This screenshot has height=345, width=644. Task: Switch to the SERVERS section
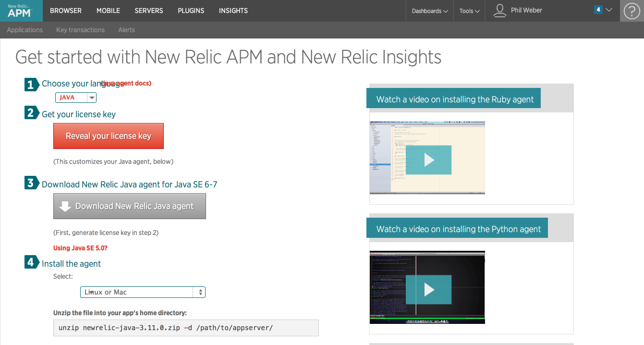(149, 11)
